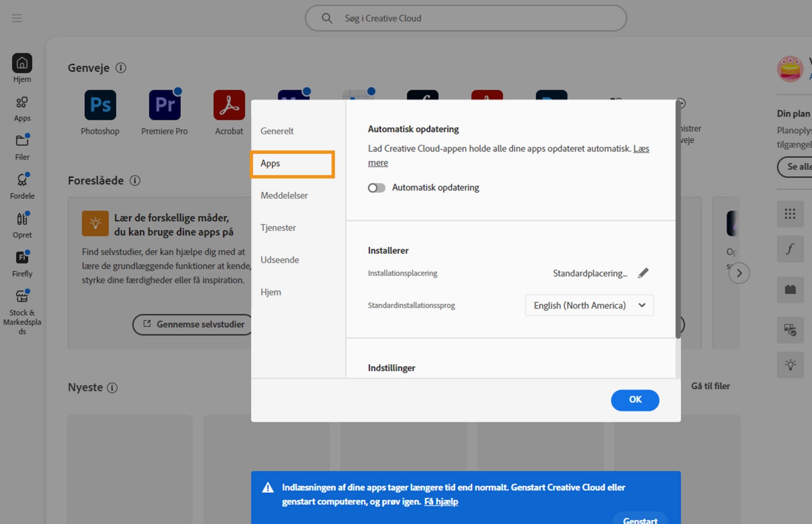Launch Photoshop from Genveje shortcuts
The height and width of the screenshot is (524, 812).
pyautogui.click(x=100, y=105)
